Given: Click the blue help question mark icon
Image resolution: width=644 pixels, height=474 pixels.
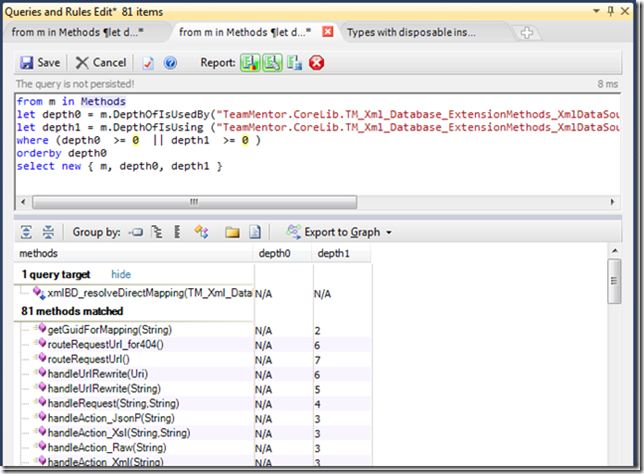Looking at the screenshot, I should (x=170, y=62).
